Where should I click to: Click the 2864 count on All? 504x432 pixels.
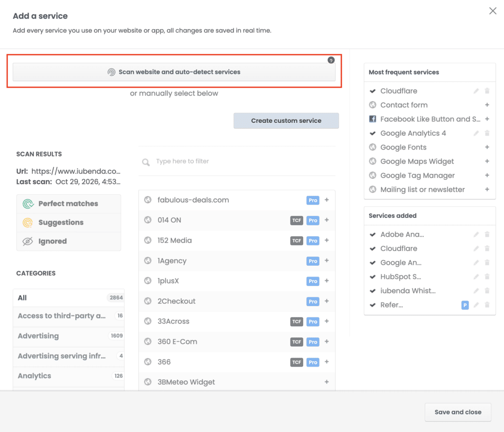(116, 298)
